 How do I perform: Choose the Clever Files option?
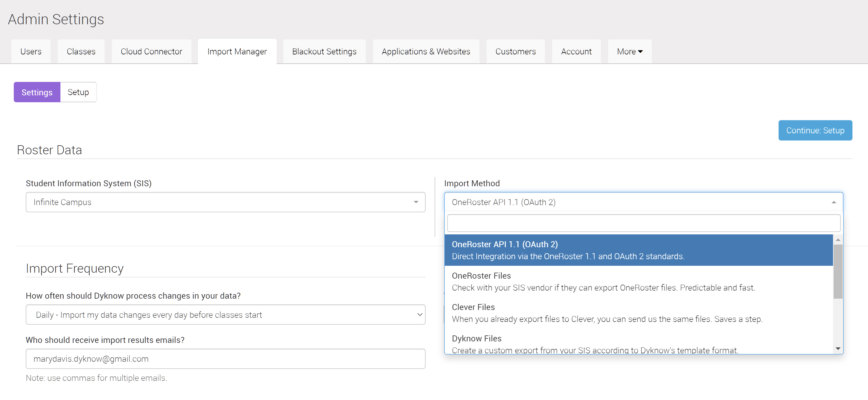tap(639, 313)
